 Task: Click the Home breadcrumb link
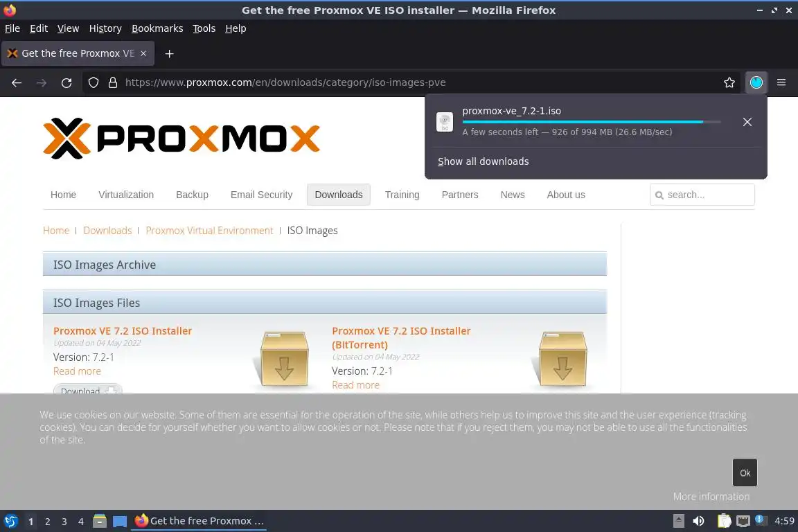click(56, 231)
